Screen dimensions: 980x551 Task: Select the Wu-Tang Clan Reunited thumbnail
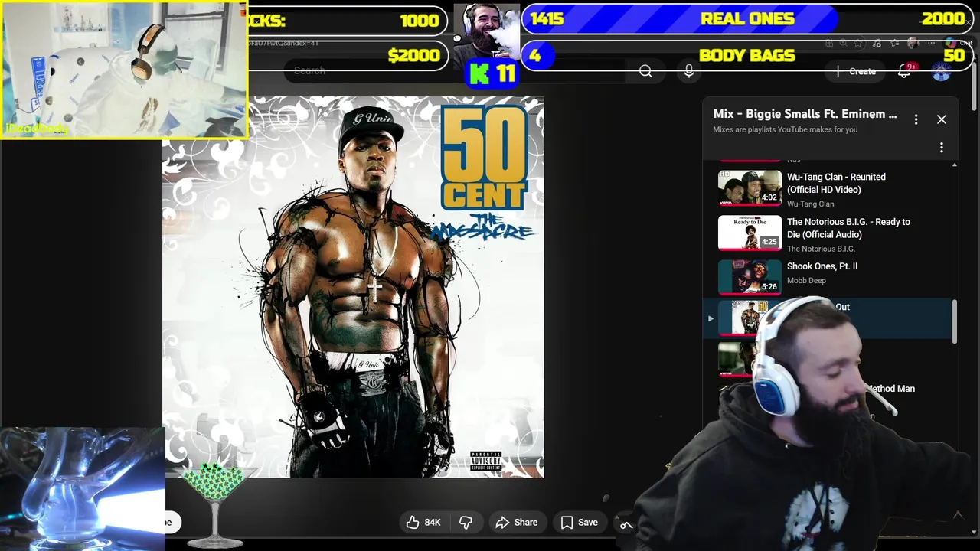point(750,187)
